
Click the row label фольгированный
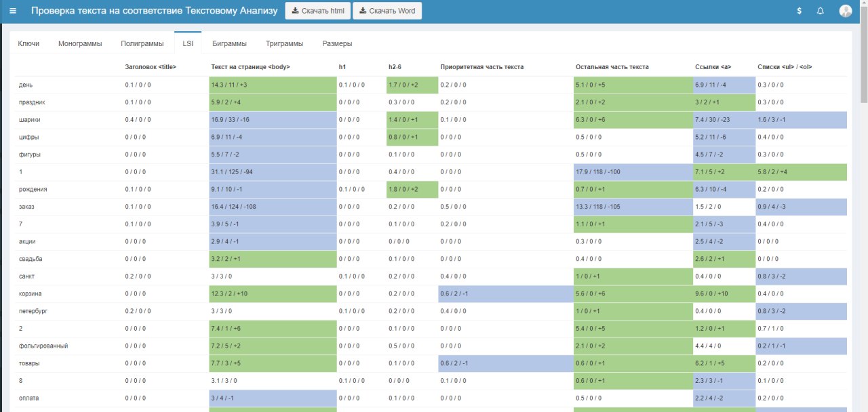click(43, 346)
